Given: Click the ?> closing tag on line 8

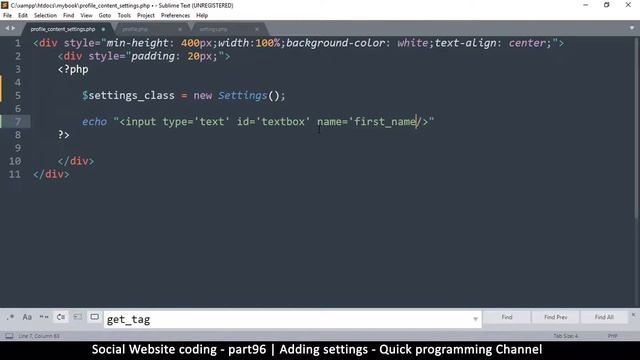Looking at the screenshot, I should (x=64, y=135).
